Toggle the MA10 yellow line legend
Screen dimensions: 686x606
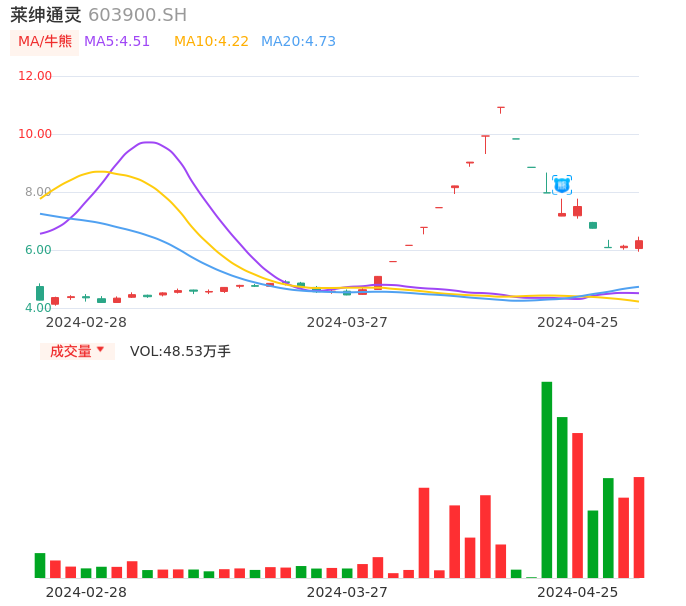211,42
